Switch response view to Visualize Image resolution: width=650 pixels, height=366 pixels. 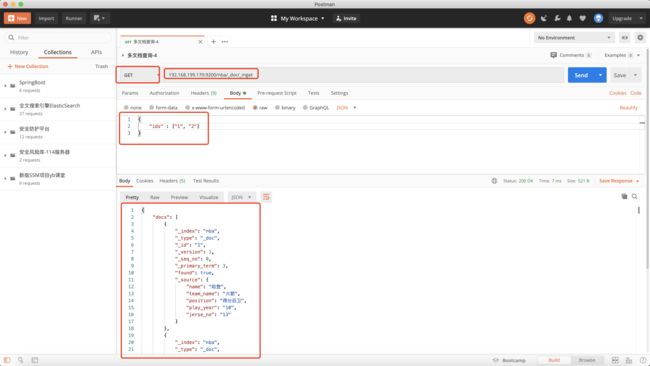(x=209, y=197)
